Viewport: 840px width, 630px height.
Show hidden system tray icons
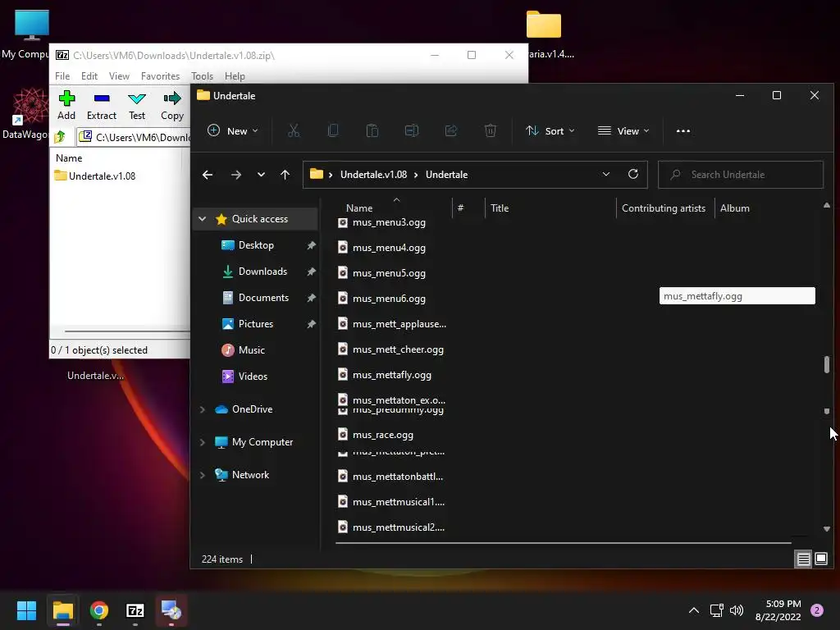click(x=693, y=610)
